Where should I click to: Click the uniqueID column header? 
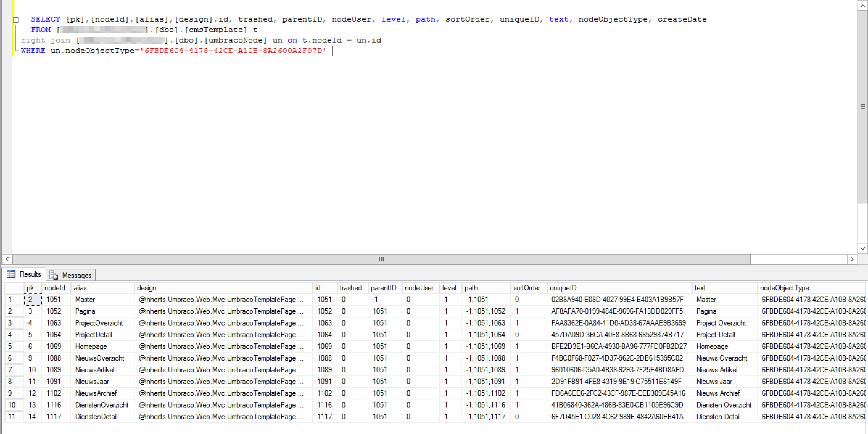click(619, 288)
